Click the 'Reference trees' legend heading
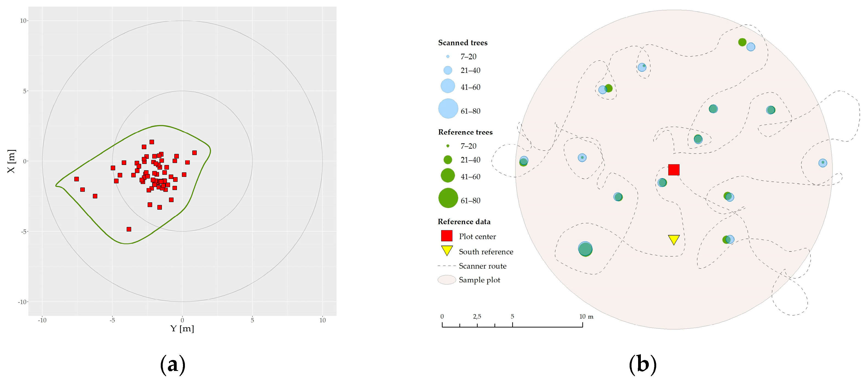This screenshot has height=383, width=868. (465, 132)
